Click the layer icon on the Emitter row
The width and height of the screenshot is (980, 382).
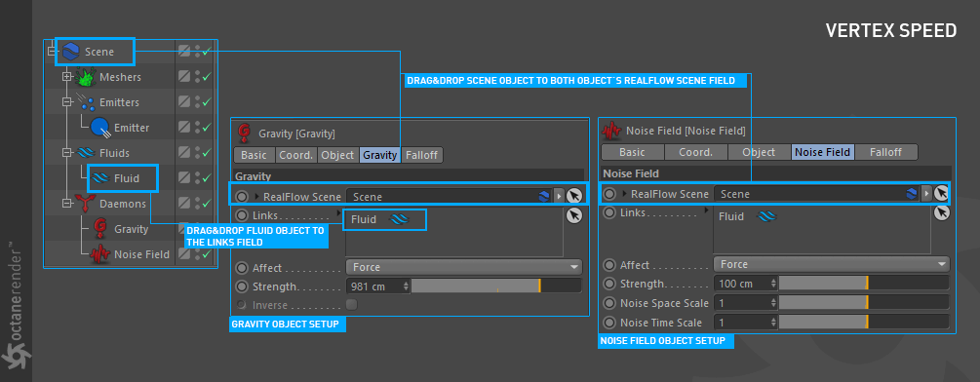pyautogui.click(x=183, y=128)
